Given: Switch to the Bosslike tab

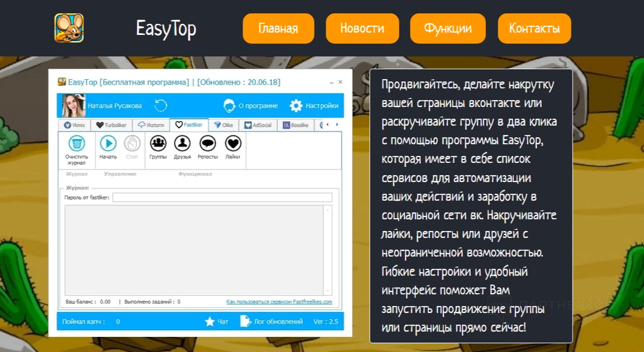Looking at the screenshot, I should tap(296, 125).
